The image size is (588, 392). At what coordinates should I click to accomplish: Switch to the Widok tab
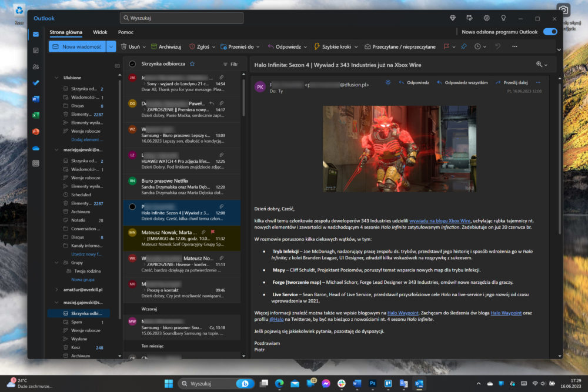(x=100, y=32)
